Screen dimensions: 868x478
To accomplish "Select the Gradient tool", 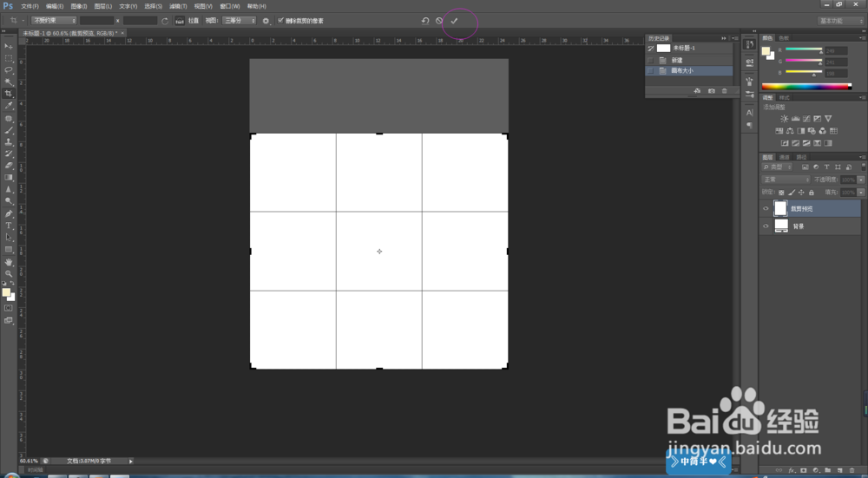I will [9, 178].
